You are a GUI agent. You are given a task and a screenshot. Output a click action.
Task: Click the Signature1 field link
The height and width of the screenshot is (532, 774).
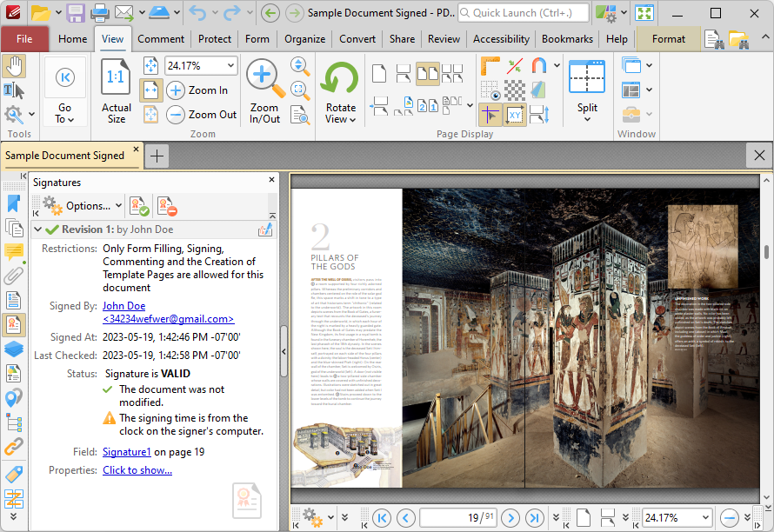pos(126,452)
